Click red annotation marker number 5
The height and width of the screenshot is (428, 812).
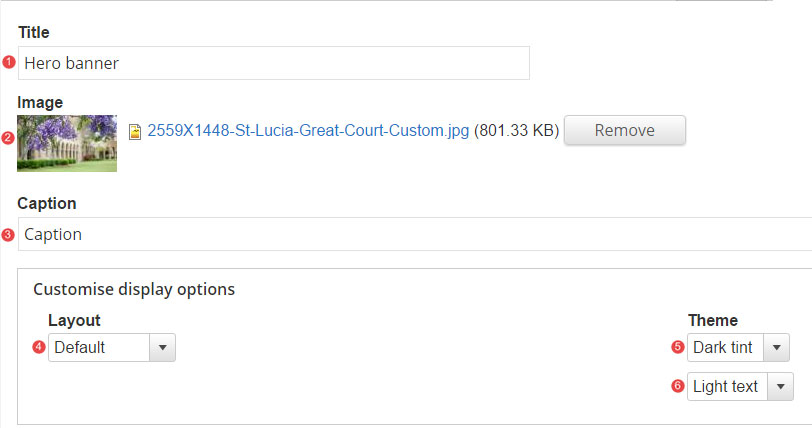tap(678, 347)
